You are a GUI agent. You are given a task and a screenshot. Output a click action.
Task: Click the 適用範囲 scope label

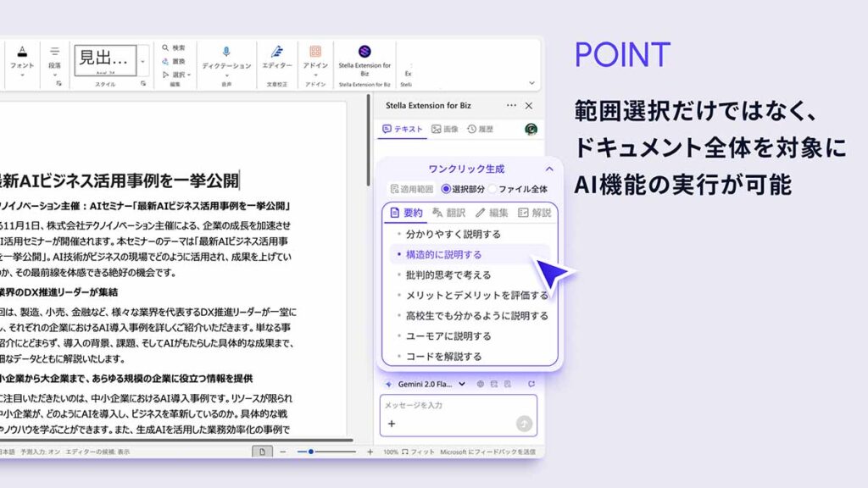[412, 189]
